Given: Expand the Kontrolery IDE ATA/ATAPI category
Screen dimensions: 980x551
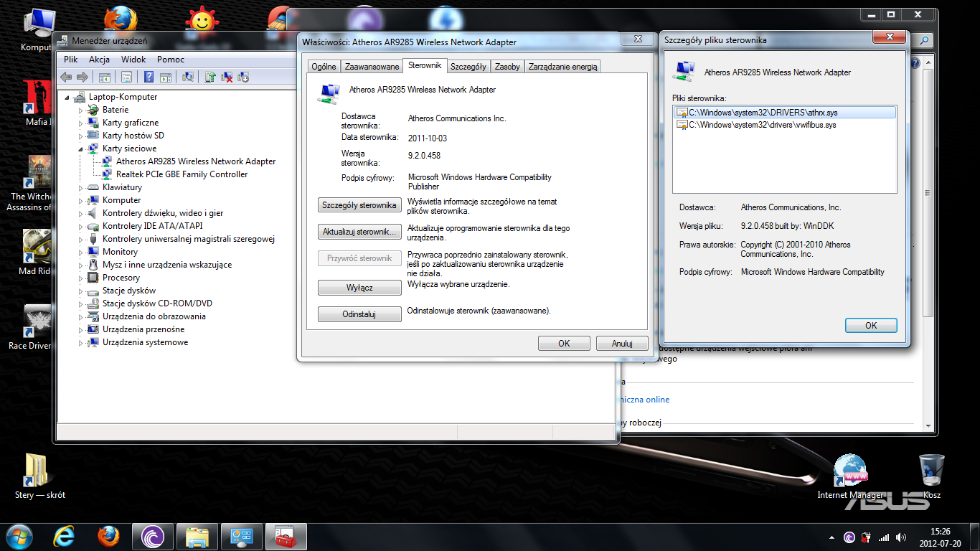Looking at the screenshot, I should point(81,227).
